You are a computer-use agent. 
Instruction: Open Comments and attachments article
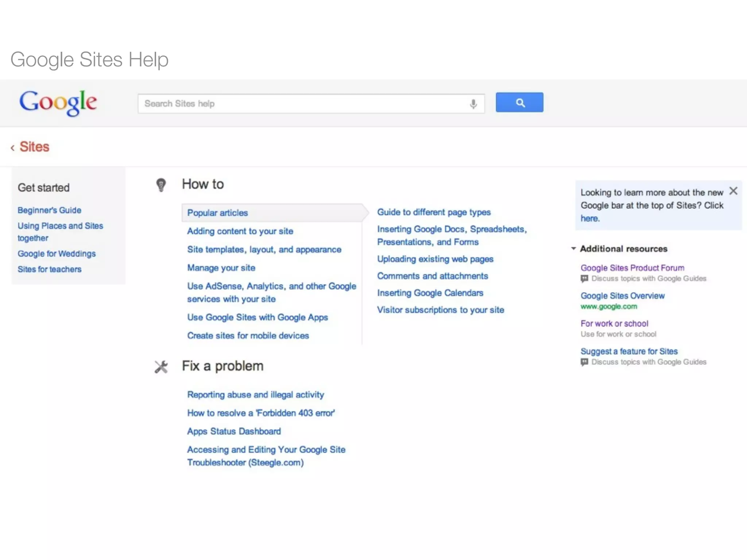coord(433,276)
